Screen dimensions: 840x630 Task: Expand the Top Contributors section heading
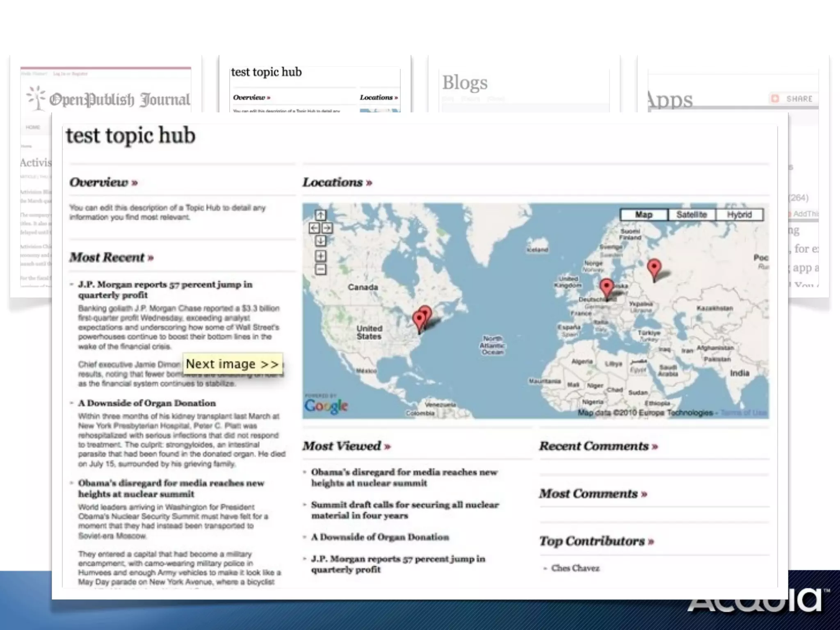[x=596, y=541]
